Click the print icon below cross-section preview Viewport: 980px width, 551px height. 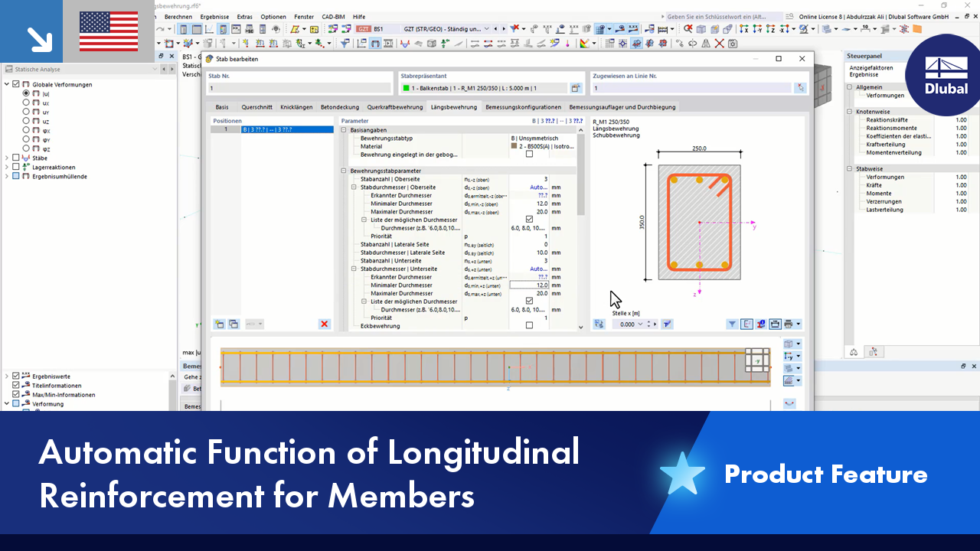click(789, 324)
